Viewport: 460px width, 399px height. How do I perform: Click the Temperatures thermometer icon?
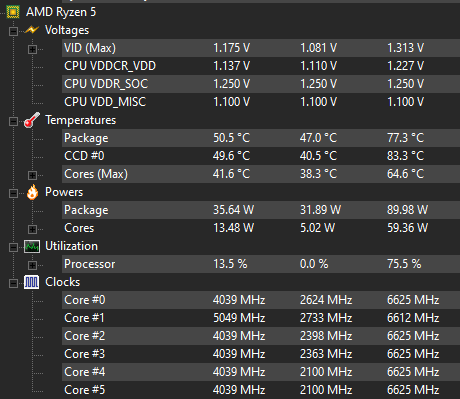(32, 120)
